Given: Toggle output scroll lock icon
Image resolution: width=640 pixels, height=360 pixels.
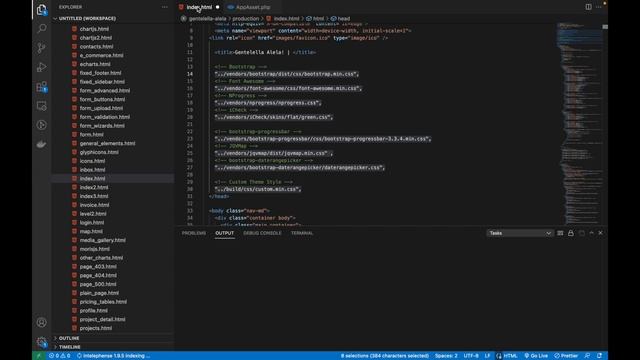Looking at the screenshot, I should (x=571, y=233).
